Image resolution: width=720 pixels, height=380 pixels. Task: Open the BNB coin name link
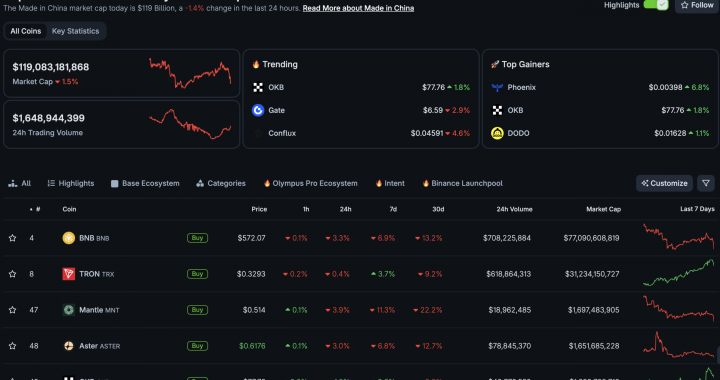pos(94,238)
